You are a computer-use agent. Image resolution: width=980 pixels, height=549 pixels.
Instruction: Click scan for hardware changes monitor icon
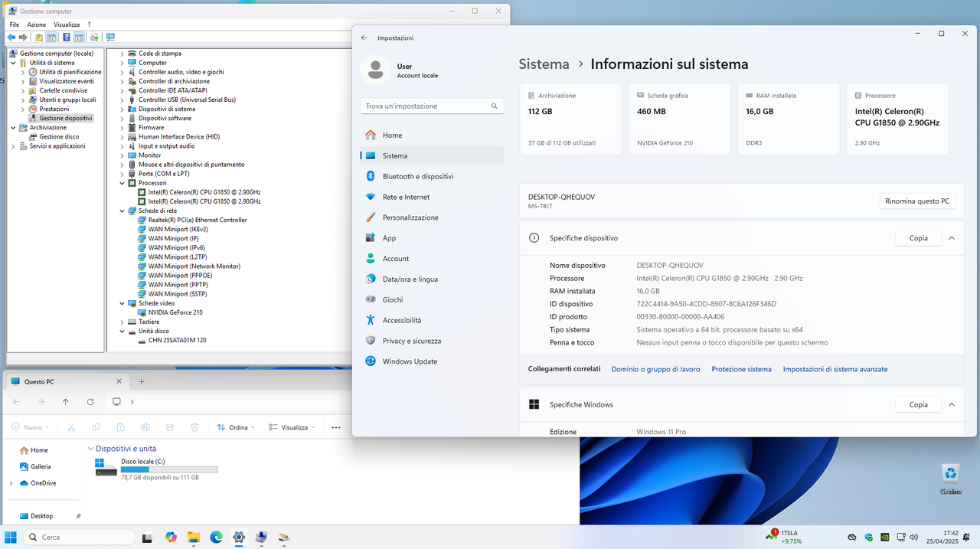coord(110,37)
